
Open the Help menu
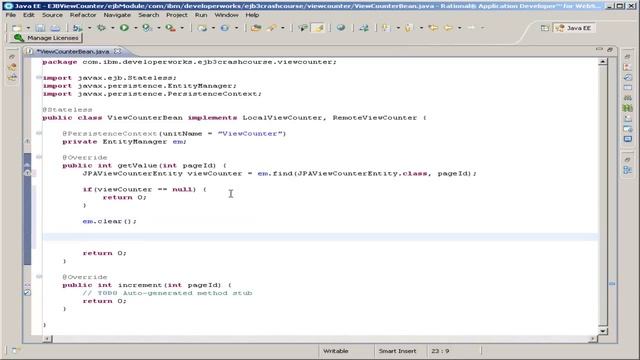252,15
